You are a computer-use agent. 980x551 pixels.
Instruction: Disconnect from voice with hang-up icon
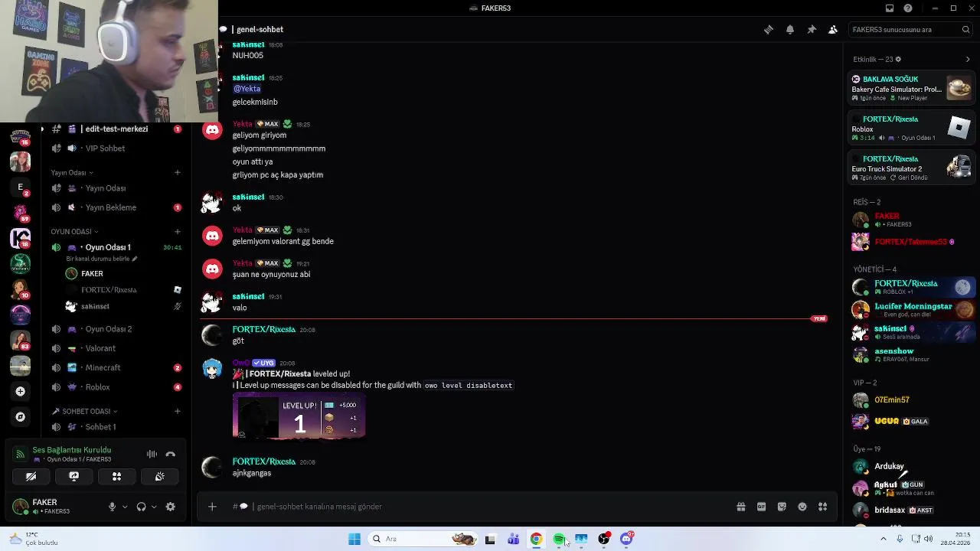coord(171,454)
